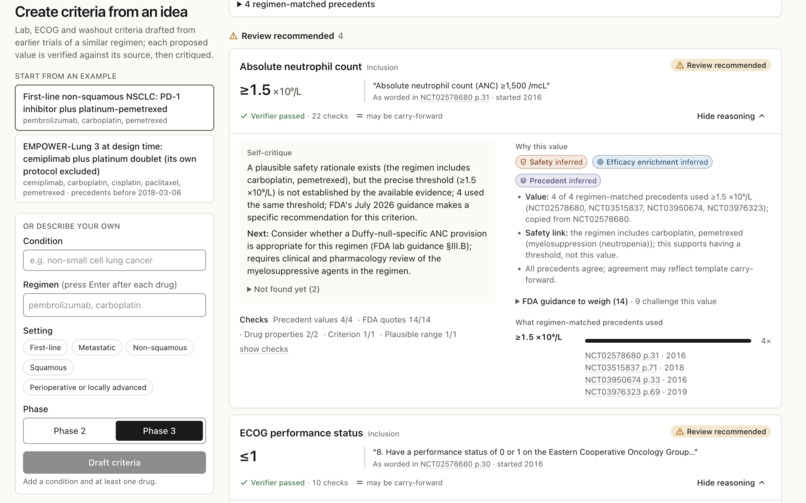
Task: Click the Absolute neutrophil count title
Action: tap(301, 67)
